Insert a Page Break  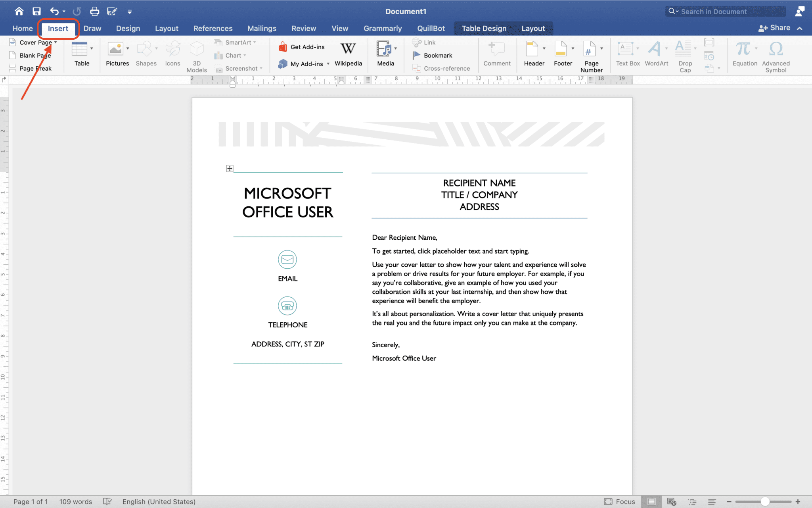click(x=35, y=68)
